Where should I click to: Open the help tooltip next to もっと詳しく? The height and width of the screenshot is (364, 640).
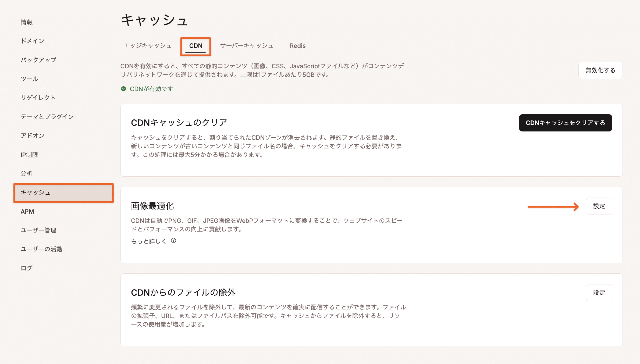coord(173,241)
